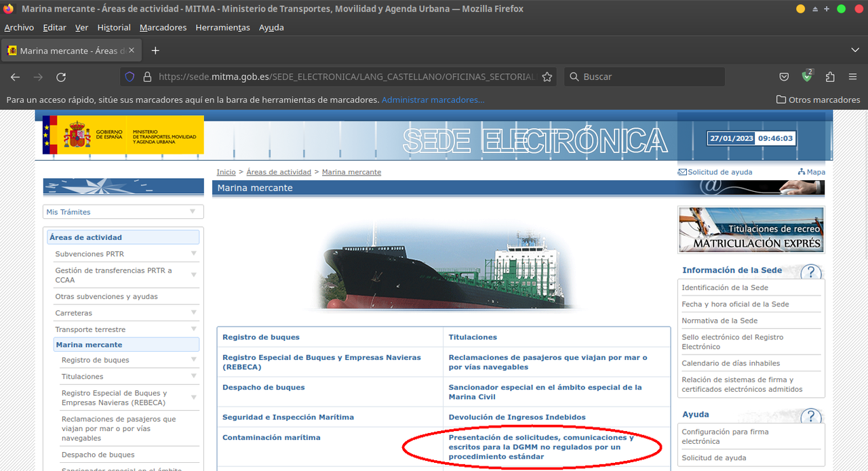
Task: Open the Archivo menu
Action: (19, 27)
